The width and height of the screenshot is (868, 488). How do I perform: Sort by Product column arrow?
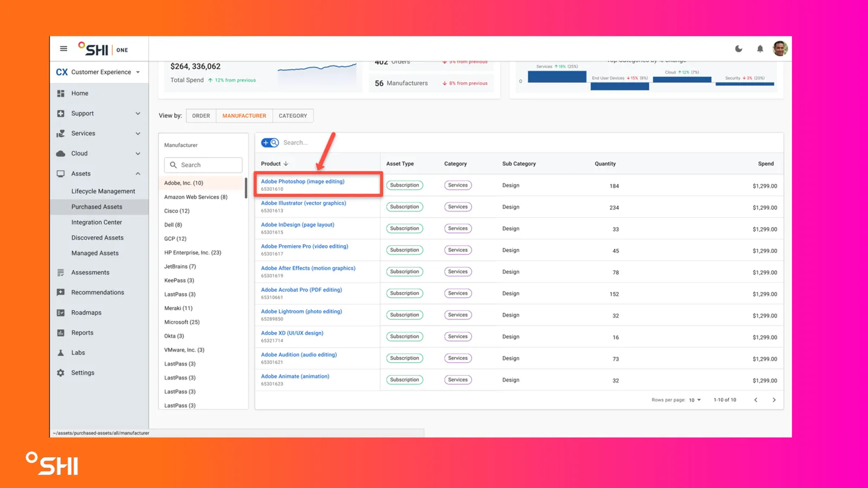(x=286, y=164)
